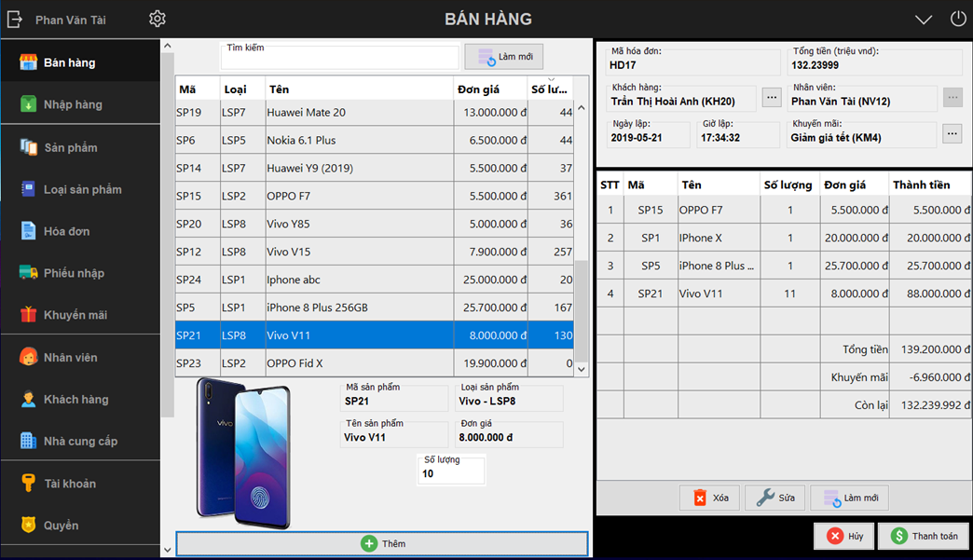Click the logout icon beside Phan Văn Tài
The image size is (973, 560).
(x=15, y=20)
